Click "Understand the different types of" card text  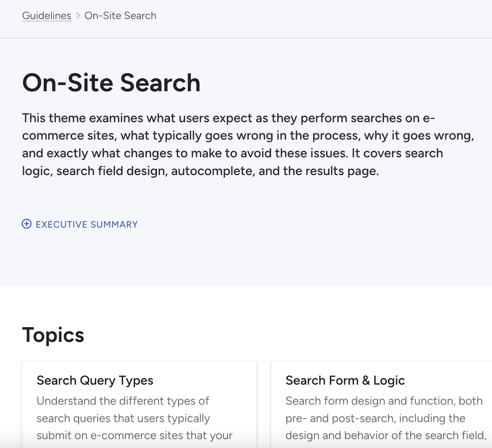tap(123, 401)
